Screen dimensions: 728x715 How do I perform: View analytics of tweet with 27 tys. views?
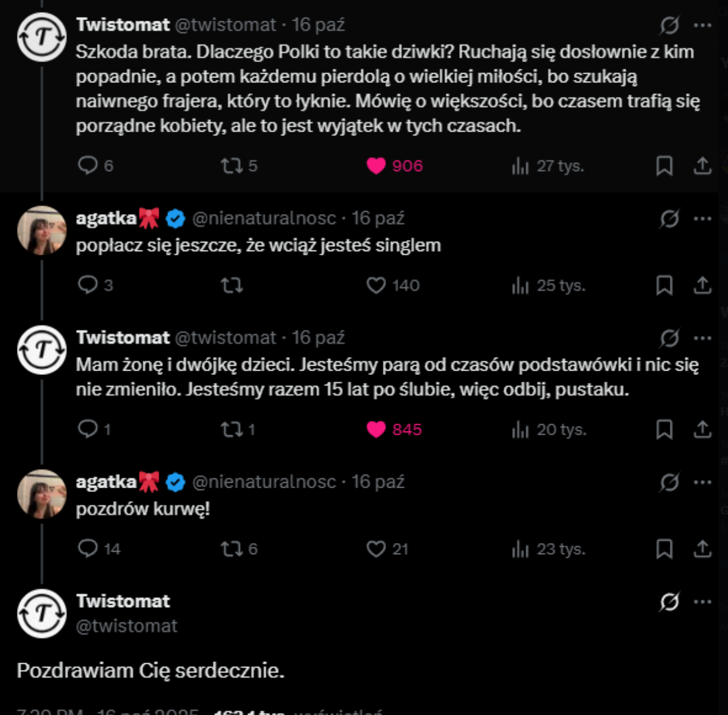click(x=520, y=166)
